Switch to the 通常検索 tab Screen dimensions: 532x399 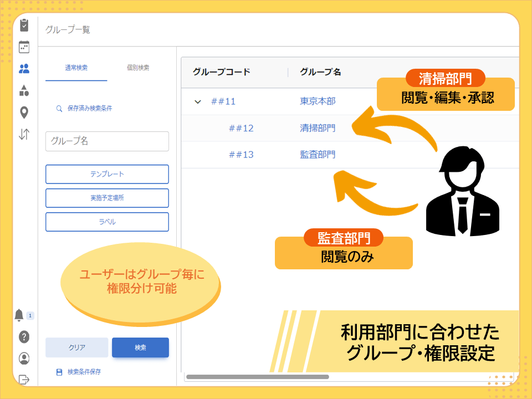click(76, 68)
